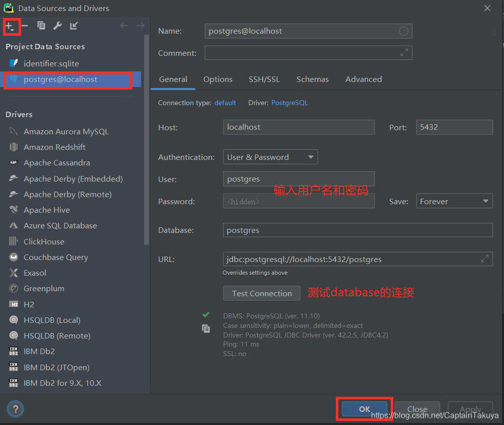Add a new data source with plus icon
This screenshot has height=425, width=504.
click(10, 26)
